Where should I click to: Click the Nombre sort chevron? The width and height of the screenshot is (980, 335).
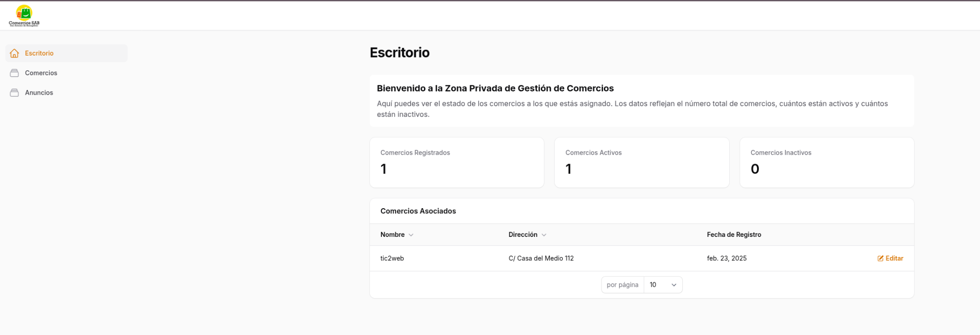coord(411,235)
